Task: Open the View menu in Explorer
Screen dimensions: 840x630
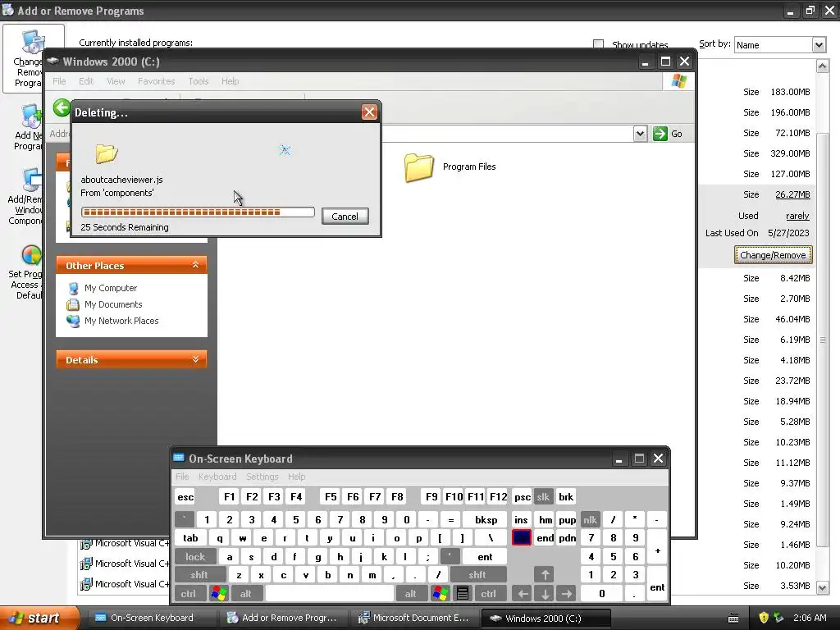Action: pyautogui.click(x=116, y=81)
